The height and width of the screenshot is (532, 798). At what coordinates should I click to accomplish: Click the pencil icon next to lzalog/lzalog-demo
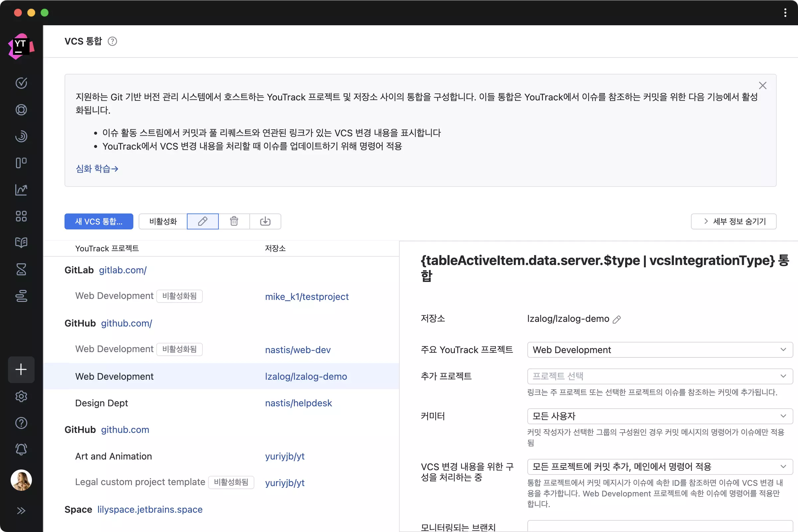pos(616,319)
